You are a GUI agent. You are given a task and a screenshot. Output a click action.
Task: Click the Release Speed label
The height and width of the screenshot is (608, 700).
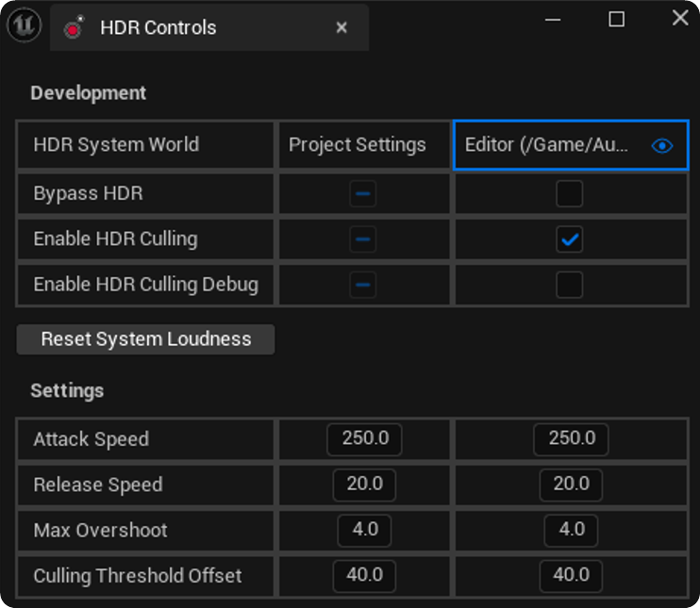[x=98, y=485]
